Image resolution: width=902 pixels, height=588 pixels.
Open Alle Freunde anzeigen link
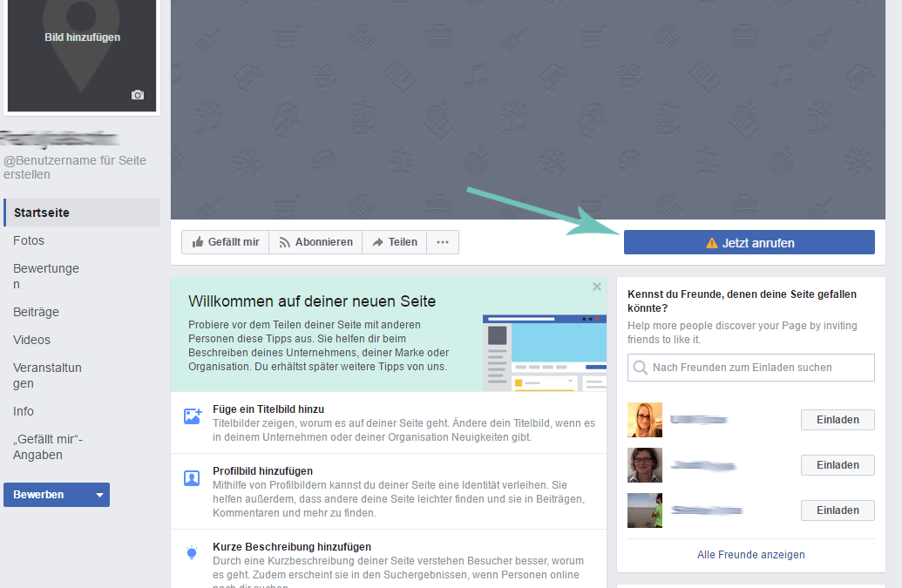pos(750,555)
